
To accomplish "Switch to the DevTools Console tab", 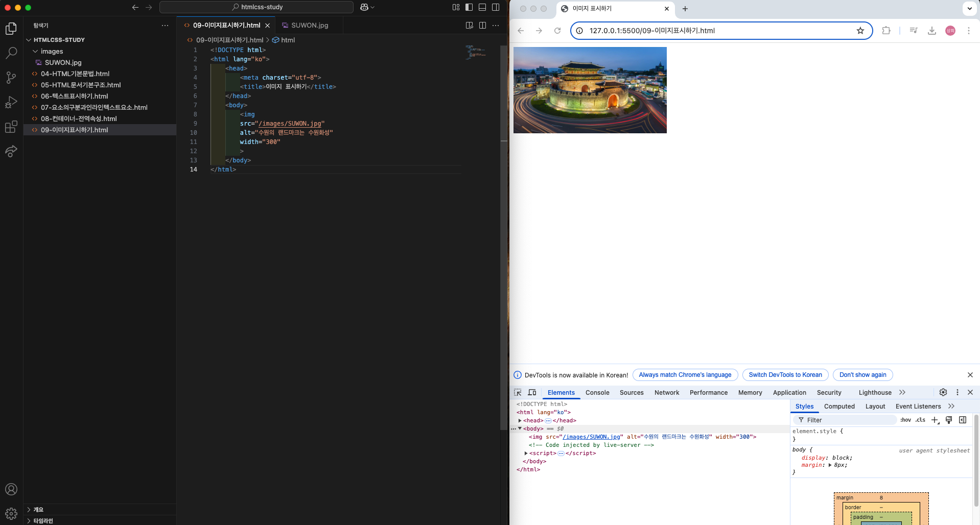I will click(x=597, y=393).
